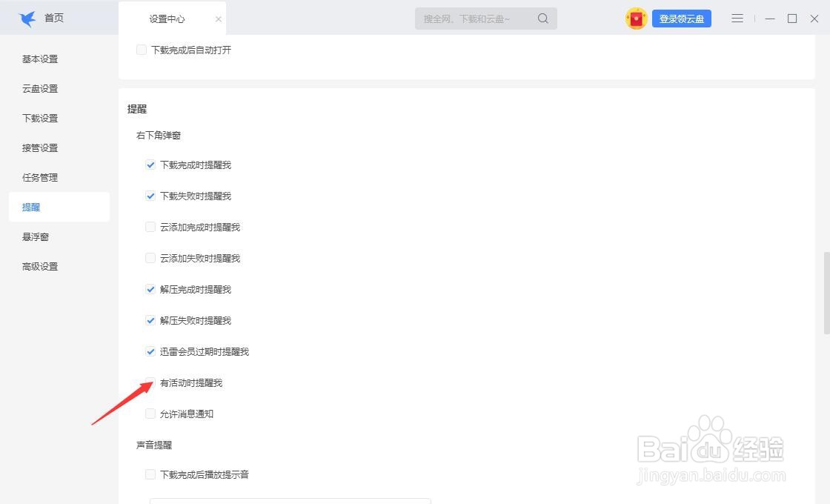Enable 有活动时提醒我 checkbox
This screenshot has width=830, height=504.
[x=150, y=382]
